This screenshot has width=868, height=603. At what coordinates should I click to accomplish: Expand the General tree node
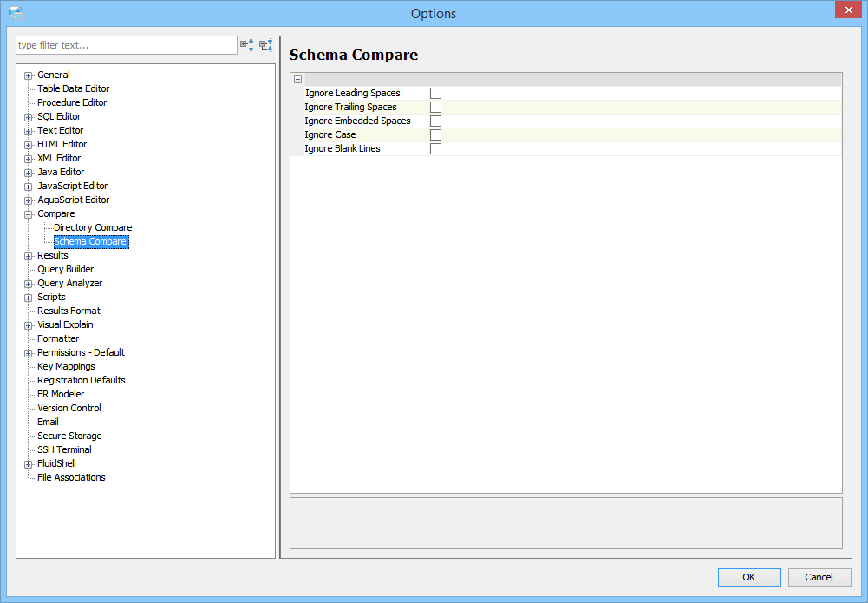coord(29,75)
